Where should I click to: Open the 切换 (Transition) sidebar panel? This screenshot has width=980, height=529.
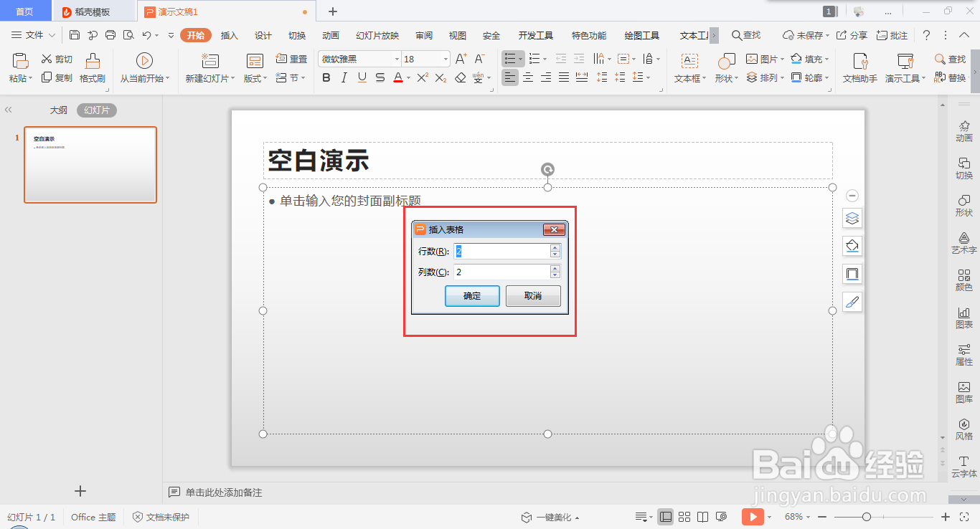(963, 169)
